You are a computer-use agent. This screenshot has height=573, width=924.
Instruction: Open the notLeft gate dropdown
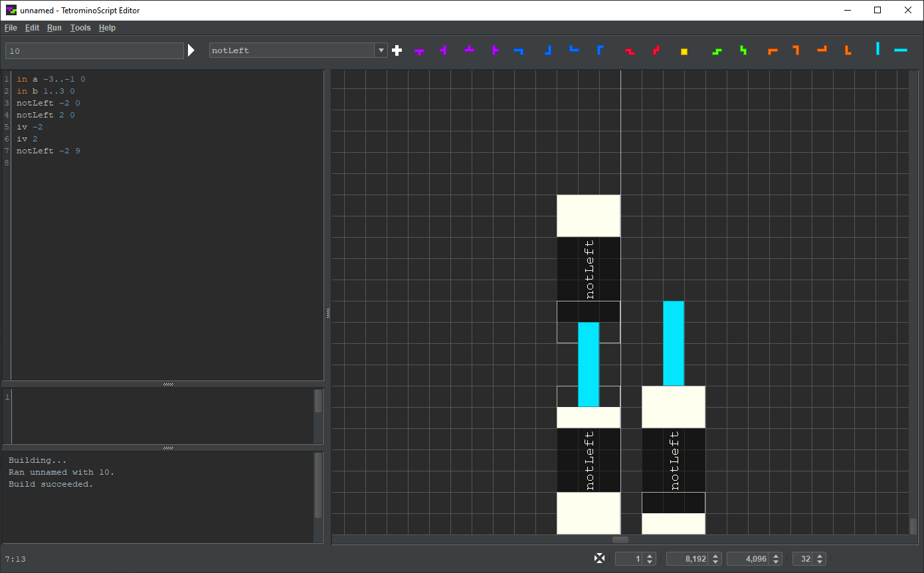point(298,50)
